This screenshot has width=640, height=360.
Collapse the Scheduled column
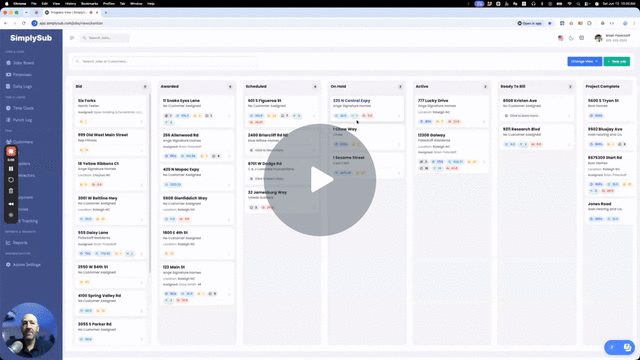(x=315, y=87)
